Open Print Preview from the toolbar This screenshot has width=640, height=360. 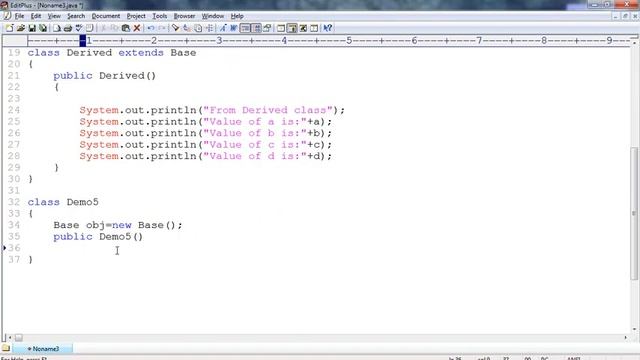[x=57, y=28]
